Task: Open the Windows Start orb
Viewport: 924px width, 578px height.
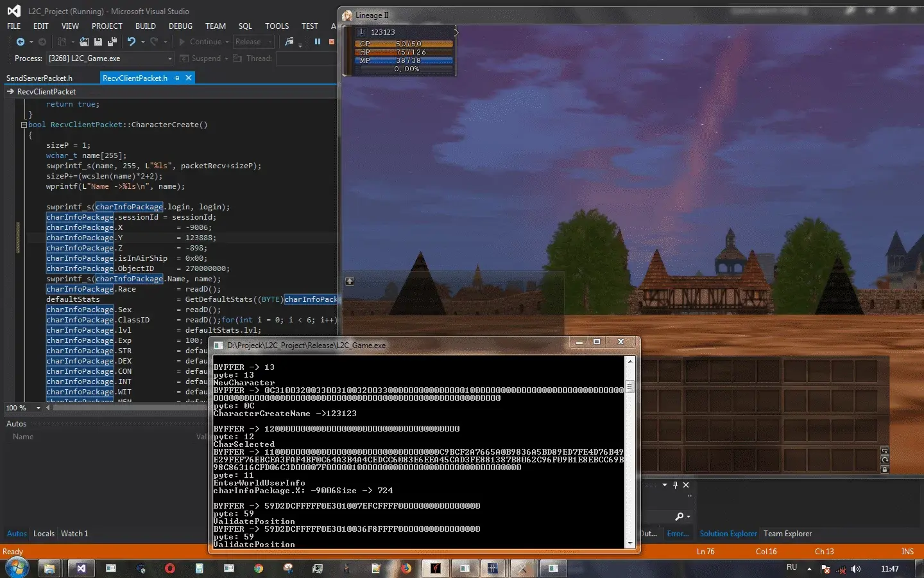Action: (17, 568)
